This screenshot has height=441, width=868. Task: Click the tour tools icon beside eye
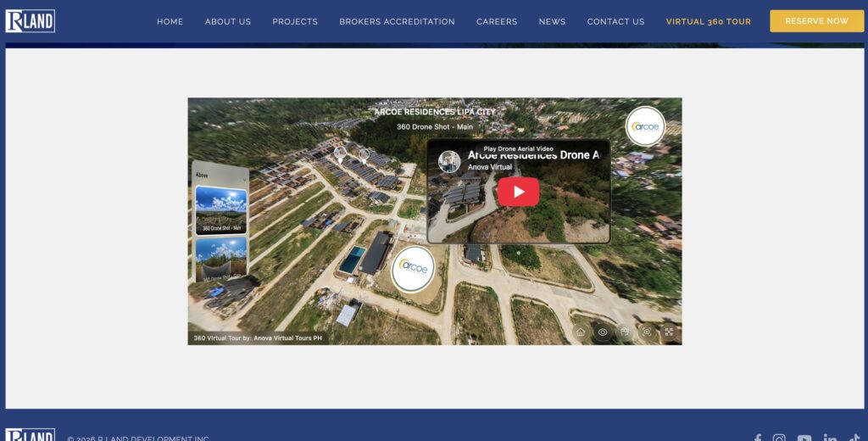pos(625,332)
